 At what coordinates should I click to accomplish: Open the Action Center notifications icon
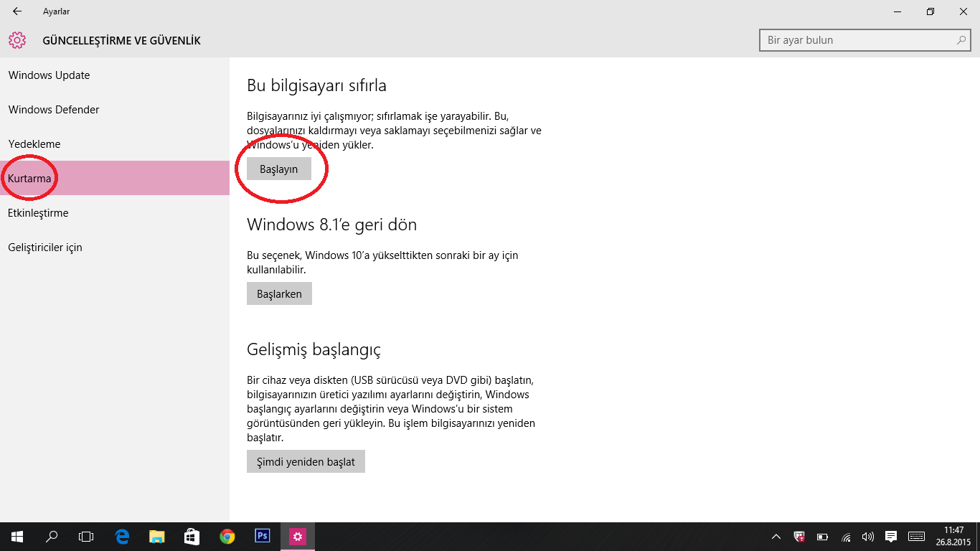click(x=891, y=537)
